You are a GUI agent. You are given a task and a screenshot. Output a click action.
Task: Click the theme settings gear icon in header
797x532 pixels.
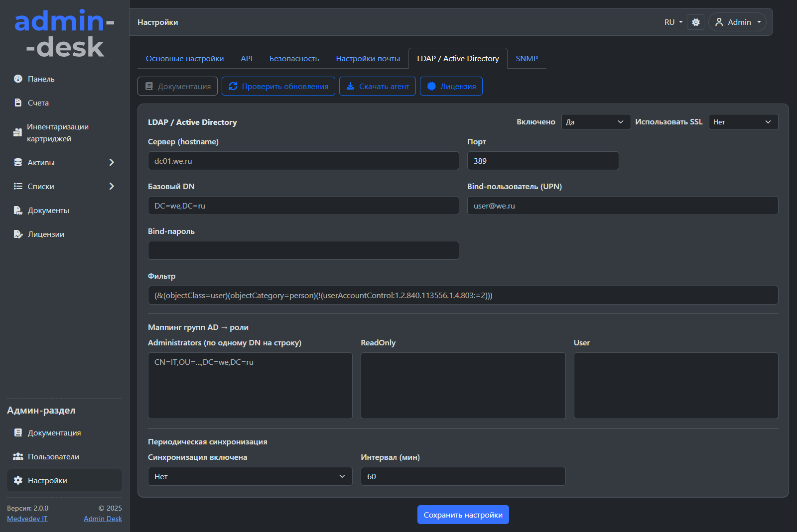(x=695, y=22)
